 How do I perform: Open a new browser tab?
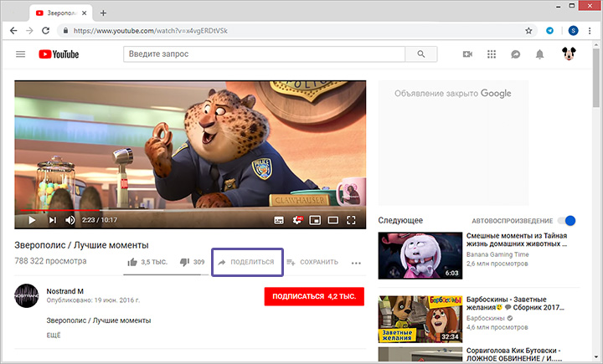[x=103, y=13]
